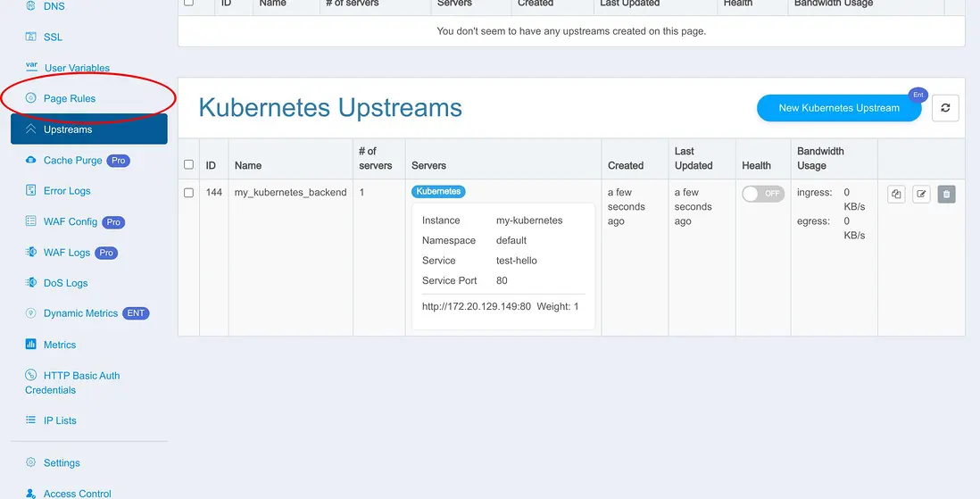Click the Access Control user icon
Image resolution: width=980 pixels, height=499 pixels.
coord(30,494)
